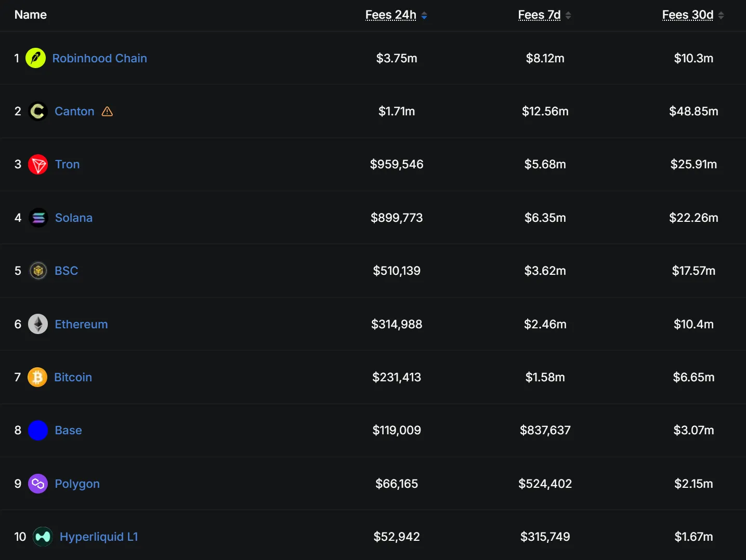
Task: Select the $2.15m Polygon 30d value
Action: click(693, 484)
